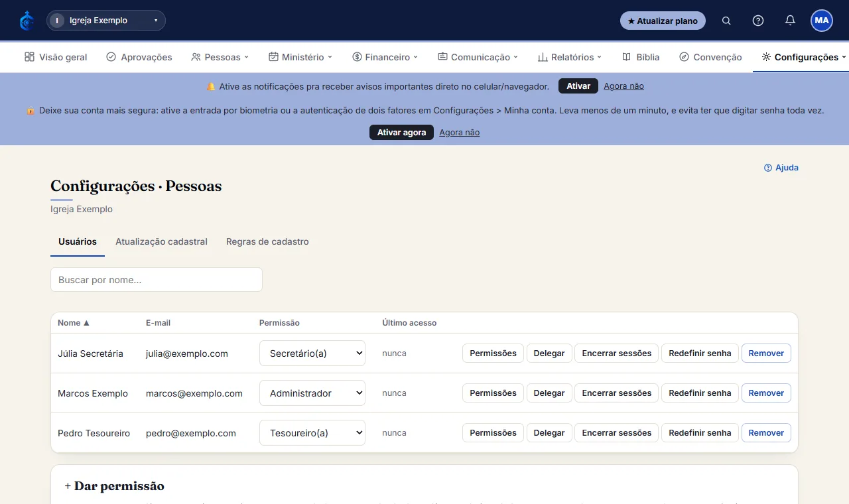Expand the Comunicação menu
The width and height of the screenshot is (849, 504).
click(478, 57)
